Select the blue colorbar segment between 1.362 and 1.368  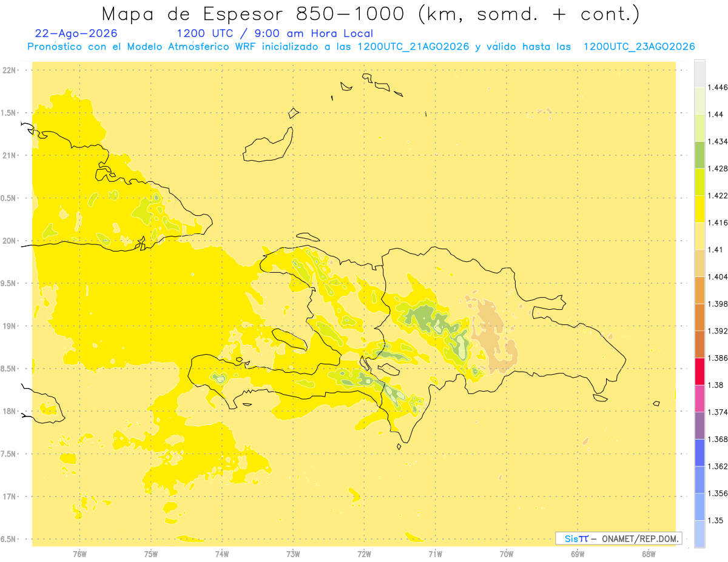(x=699, y=453)
